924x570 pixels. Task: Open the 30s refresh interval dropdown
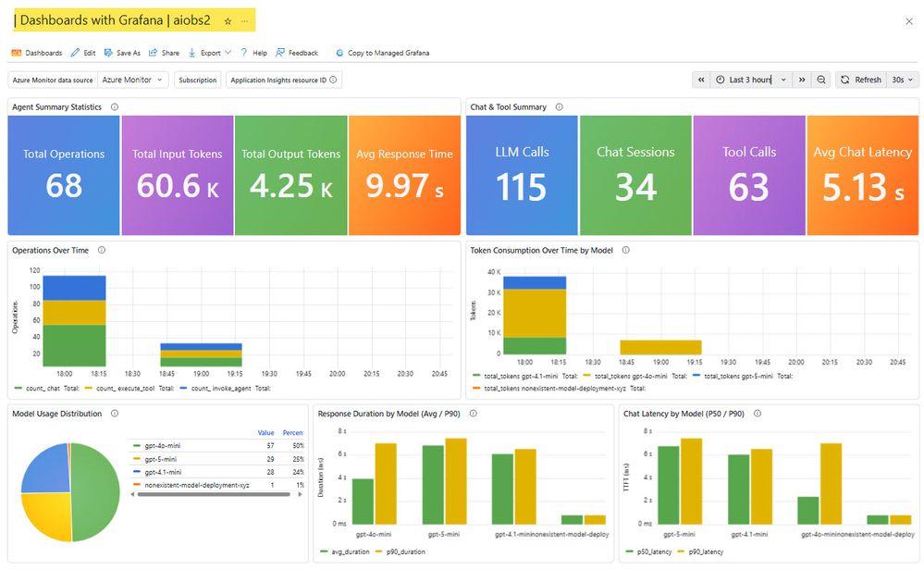902,81
